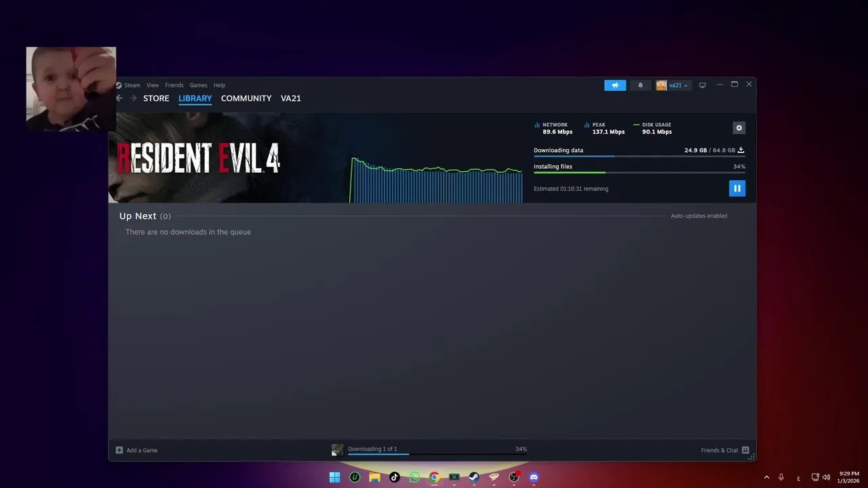868x488 pixels.
Task: Click the PEAK 137.1 Mbps stat
Action: [604, 128]
